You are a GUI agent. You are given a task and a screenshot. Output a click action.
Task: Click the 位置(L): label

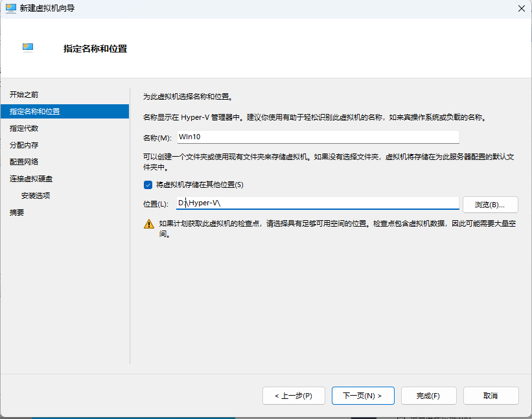point(156,204)
